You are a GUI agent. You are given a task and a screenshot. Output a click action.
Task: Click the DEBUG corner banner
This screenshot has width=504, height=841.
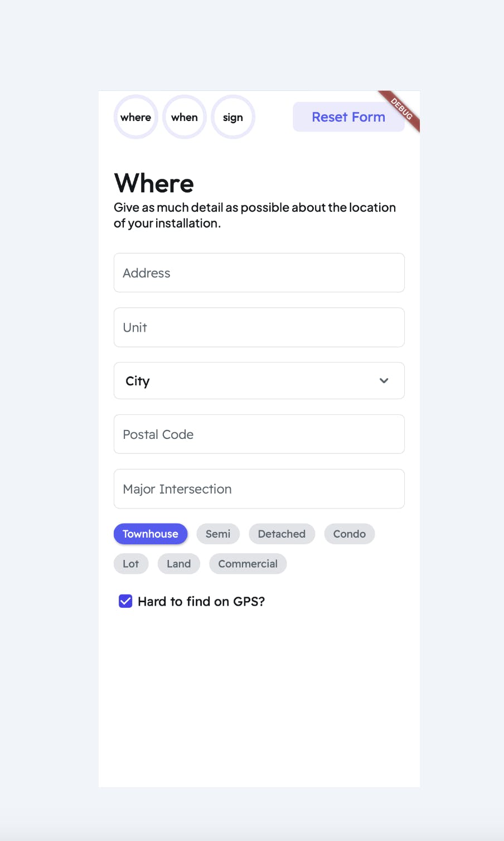(403, 109)
